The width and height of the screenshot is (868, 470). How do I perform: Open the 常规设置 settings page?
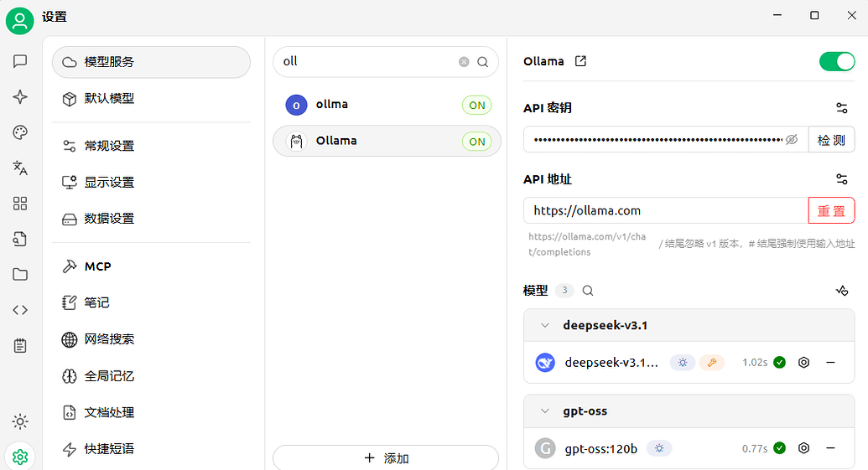point(151,146)
